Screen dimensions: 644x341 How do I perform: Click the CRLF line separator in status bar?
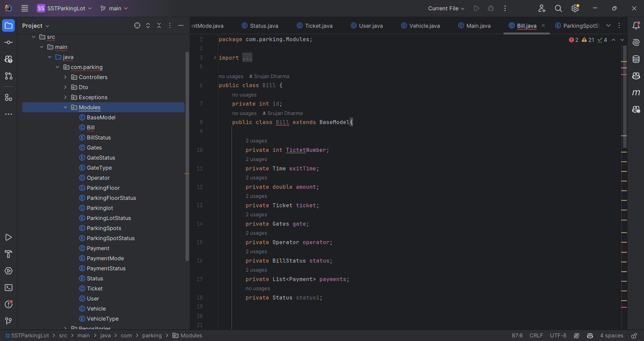(x=536, y=335)
